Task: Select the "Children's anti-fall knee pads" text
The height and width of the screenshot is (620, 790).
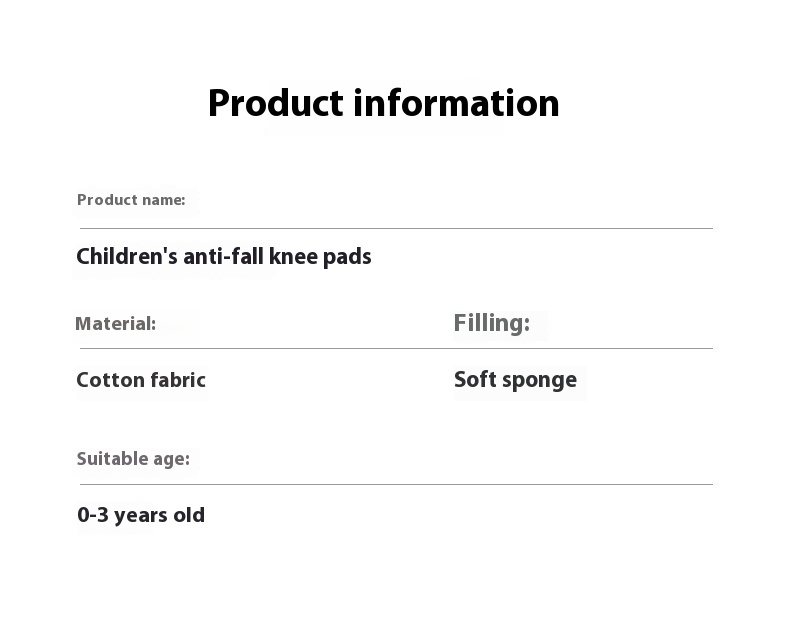Action: click(x=223, y=257)
